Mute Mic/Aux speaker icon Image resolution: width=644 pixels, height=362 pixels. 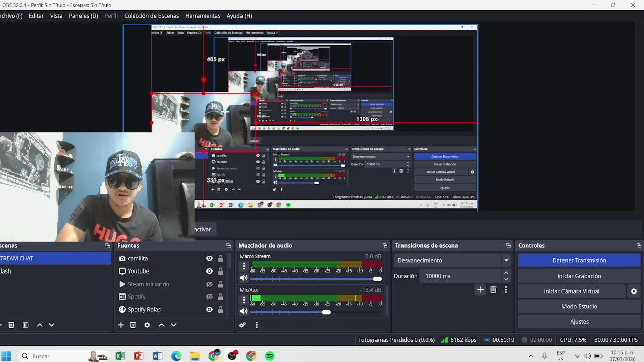point(244,311)
